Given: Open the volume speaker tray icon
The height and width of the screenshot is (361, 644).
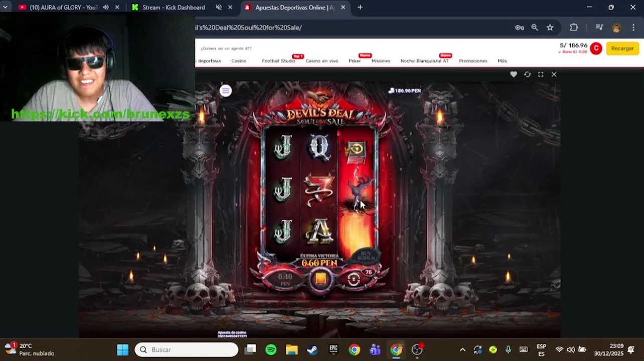Looking at the screenshot, I should click(571, 349).
